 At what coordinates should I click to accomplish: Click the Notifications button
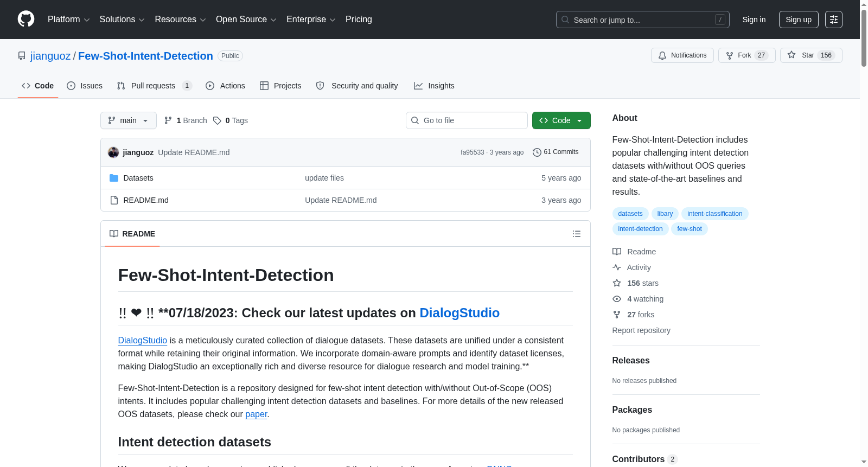point(682,55)
